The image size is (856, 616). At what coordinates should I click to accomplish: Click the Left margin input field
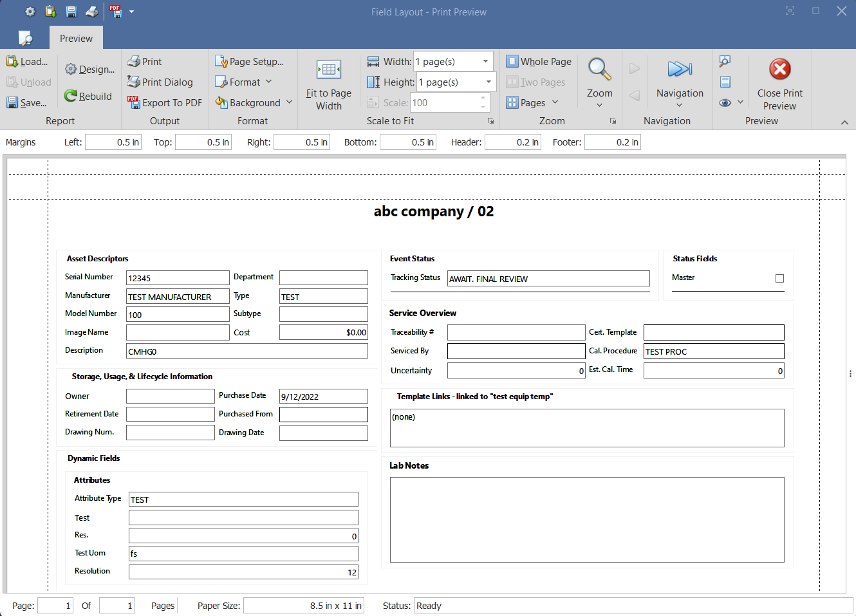[x=113, y=142]
